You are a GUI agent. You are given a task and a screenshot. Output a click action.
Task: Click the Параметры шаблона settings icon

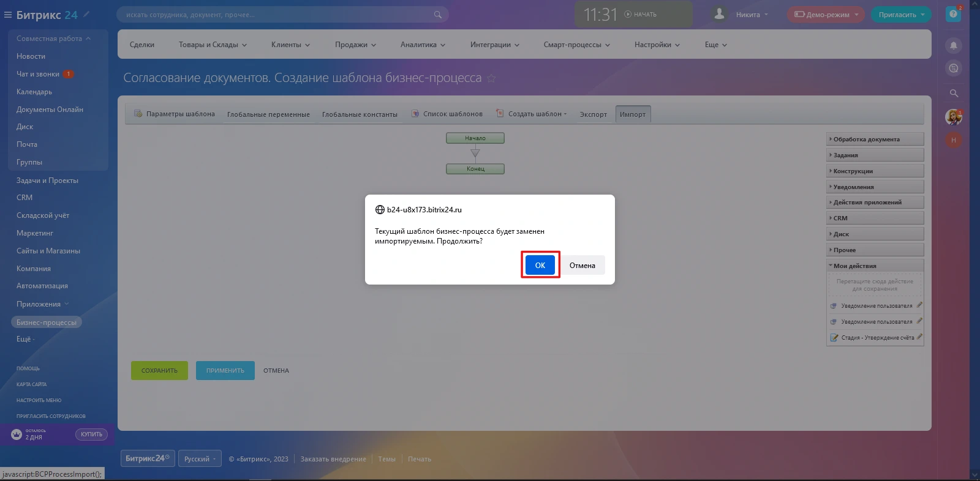click(x=138, y=114)
